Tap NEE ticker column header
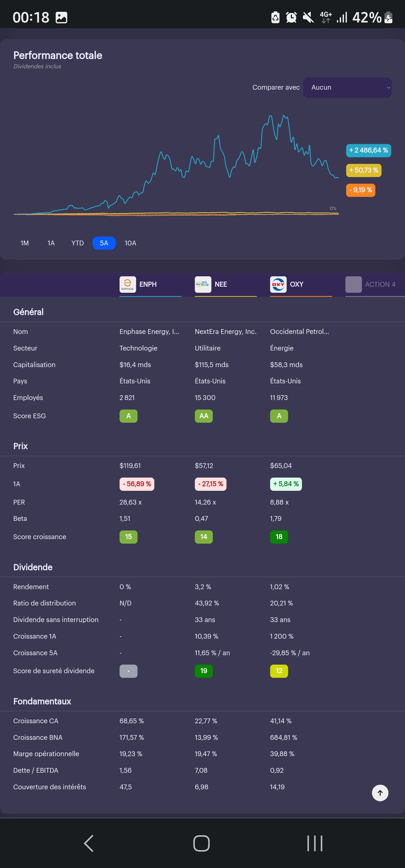This screenshot has width=405, height=868. pos(226,285)
